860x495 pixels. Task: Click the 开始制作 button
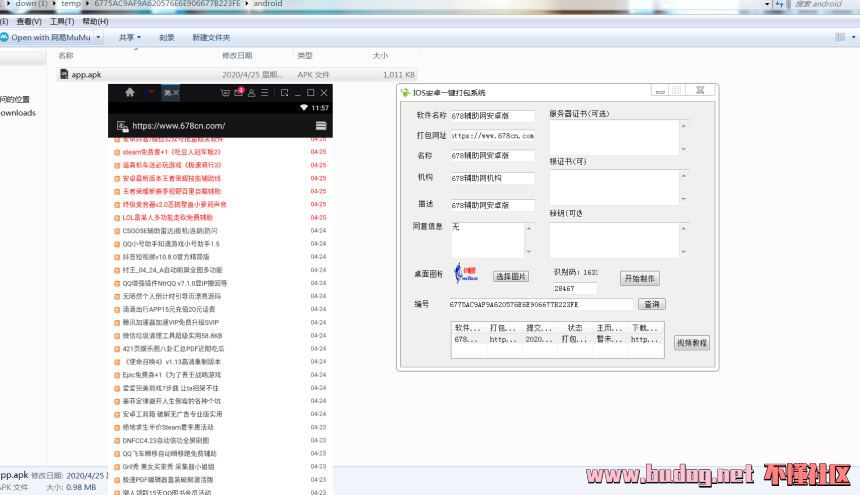tap(640, 278)
